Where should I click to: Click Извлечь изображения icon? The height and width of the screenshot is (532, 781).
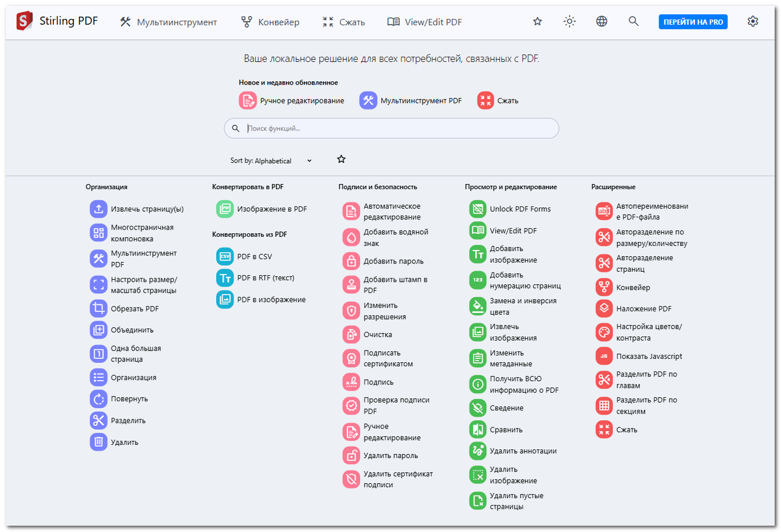point(478,332)
